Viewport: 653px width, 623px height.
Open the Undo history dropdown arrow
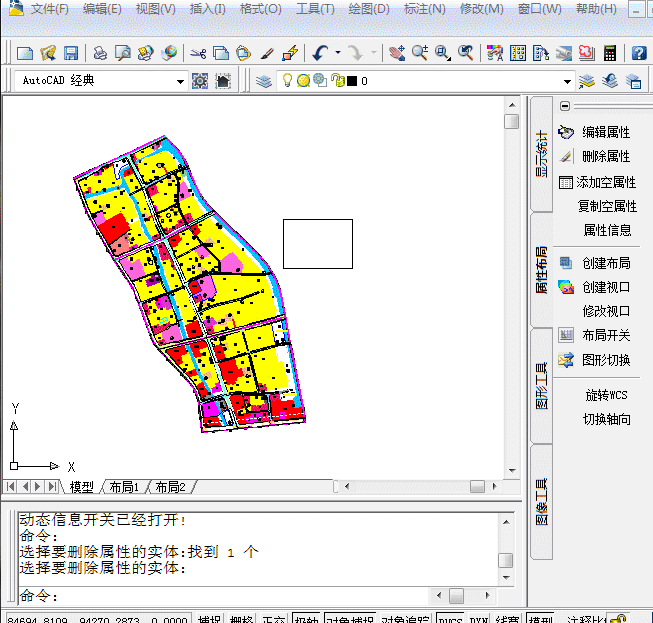point(338,52)
